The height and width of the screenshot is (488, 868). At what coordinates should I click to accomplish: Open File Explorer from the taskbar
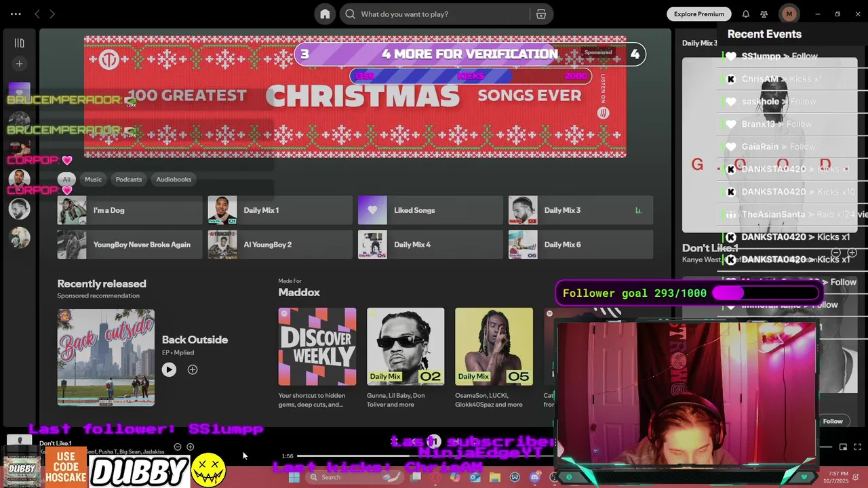pos(494,477)
